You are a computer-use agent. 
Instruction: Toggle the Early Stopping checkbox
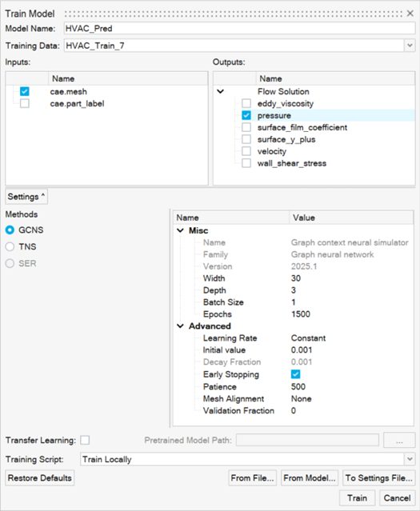point(295,374)
